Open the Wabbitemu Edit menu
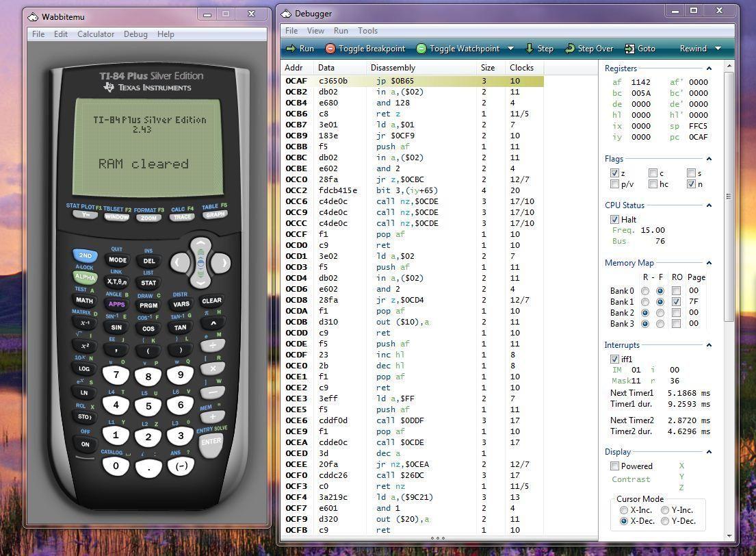This screenshot has height=556, width=756. (61, 34)
